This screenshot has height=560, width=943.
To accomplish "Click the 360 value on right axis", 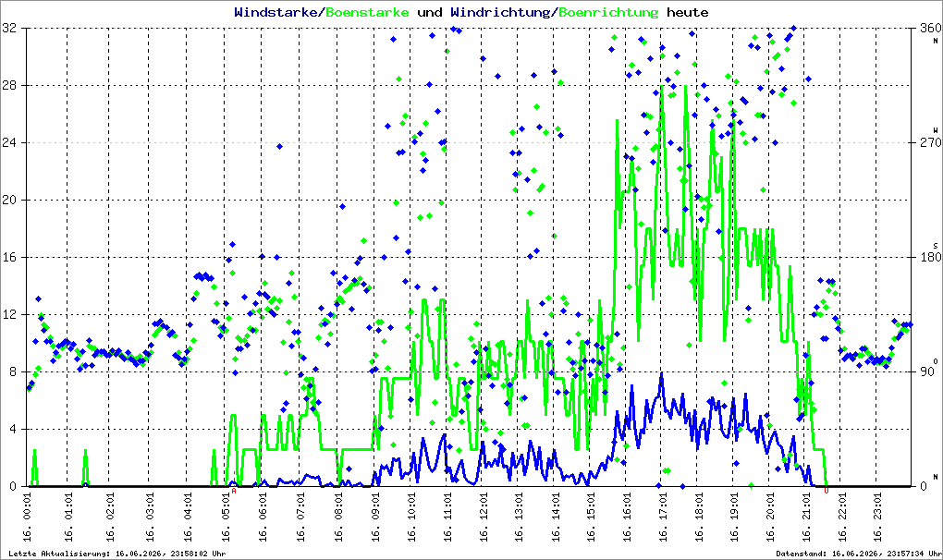I will [x=931, y=29].
